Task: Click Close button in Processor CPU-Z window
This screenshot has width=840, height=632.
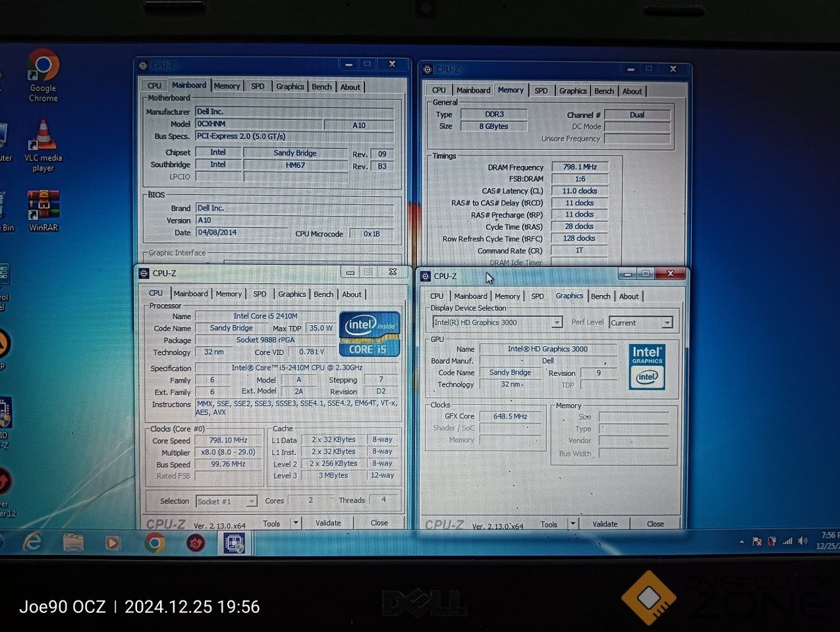Action: [379, 523]
